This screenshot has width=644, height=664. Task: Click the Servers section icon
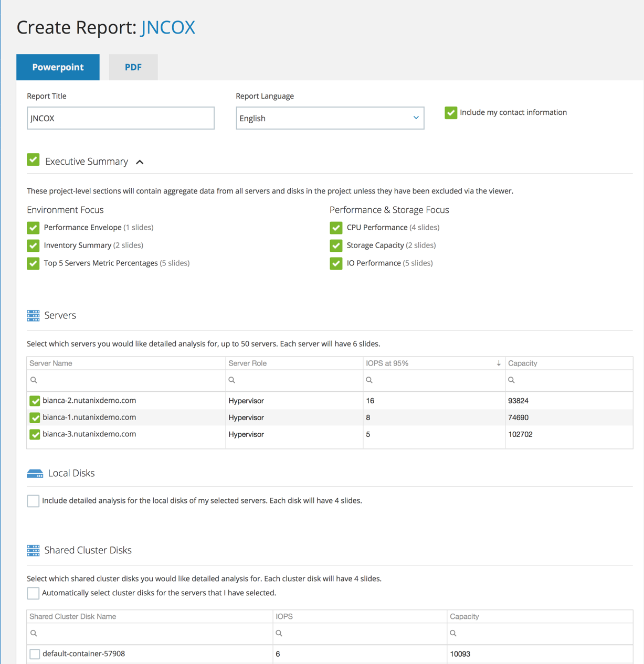[33, 315]
